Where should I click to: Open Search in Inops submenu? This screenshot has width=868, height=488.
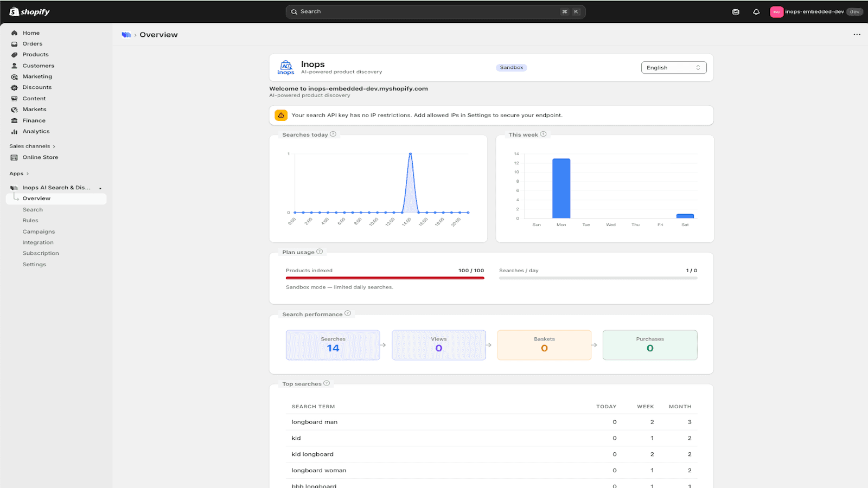pos(33,210)
